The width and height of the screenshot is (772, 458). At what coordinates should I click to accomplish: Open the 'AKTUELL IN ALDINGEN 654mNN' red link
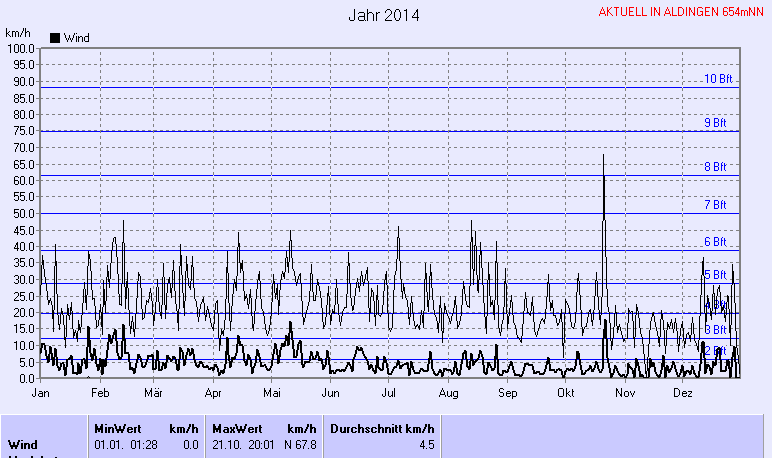click(x=682, y=12)
